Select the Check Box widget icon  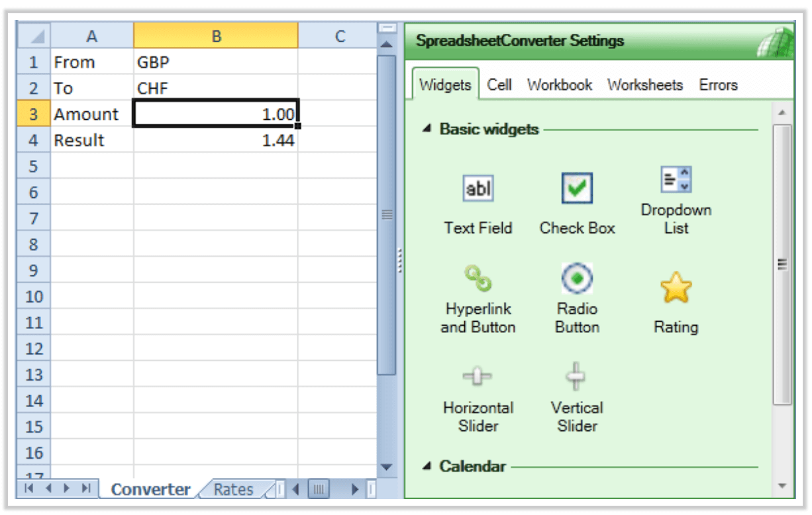pos(577,189)
